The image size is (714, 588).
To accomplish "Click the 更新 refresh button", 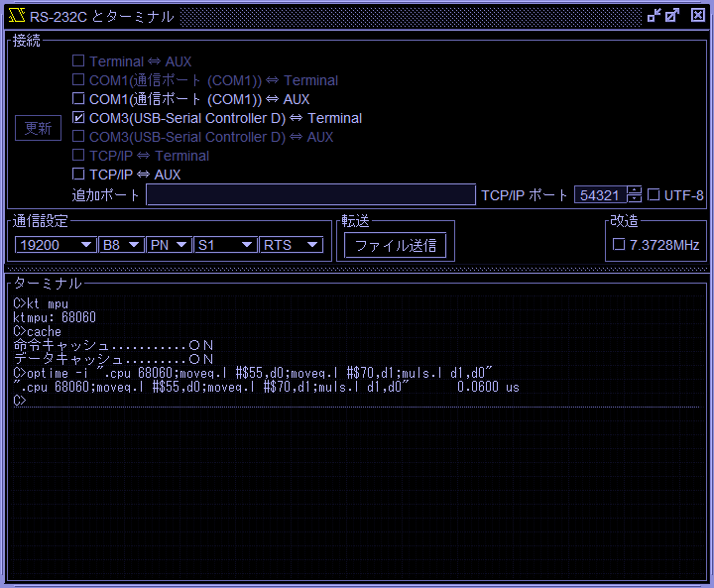I will [39, 128].
